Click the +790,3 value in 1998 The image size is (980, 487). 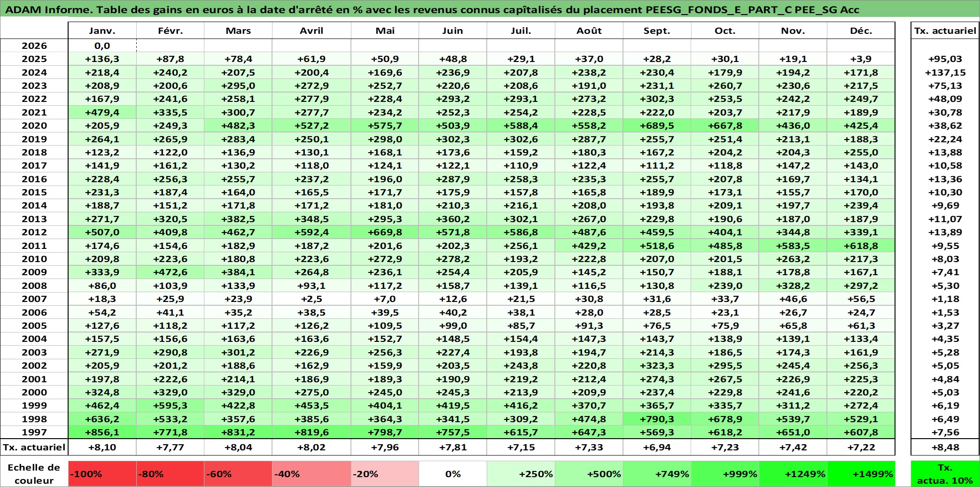pos(657,419)
